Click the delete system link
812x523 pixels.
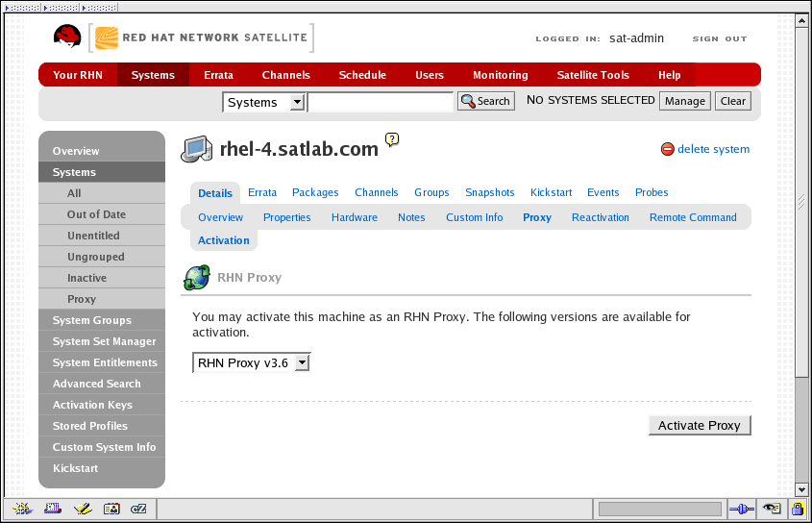(713, 149)
